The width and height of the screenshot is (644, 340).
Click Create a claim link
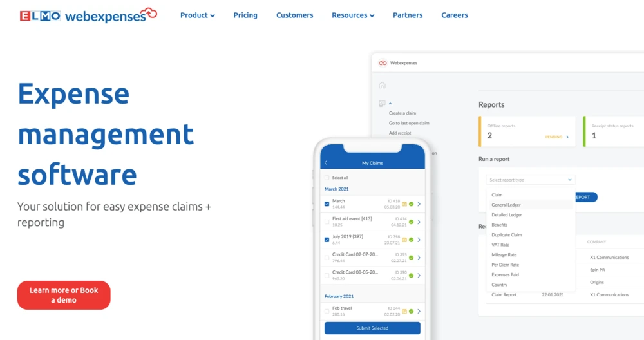tap(402, 113)
